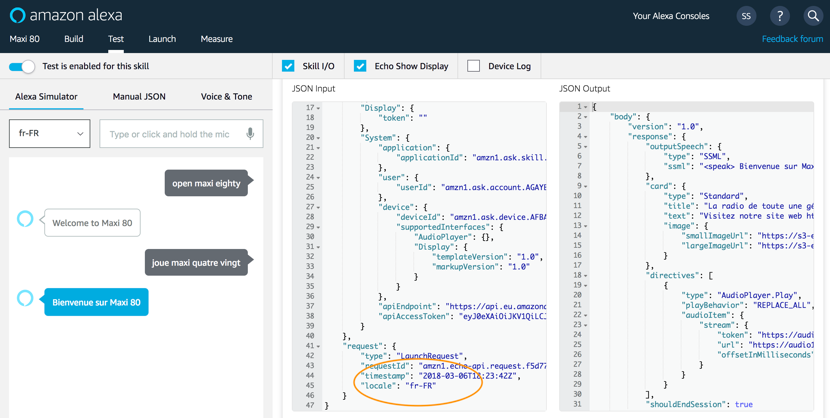Click the JSON Output panel heading
Image resolution: width=830 pixels, height=418 pixels.
point(584,88)
